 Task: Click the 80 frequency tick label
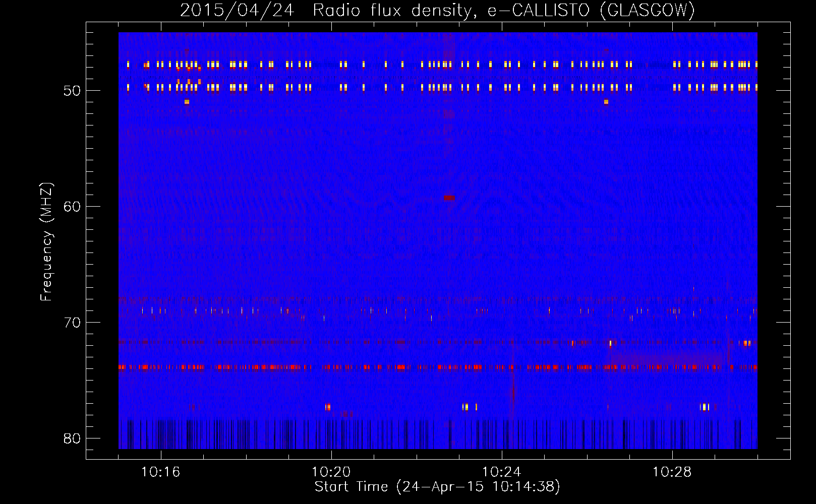click(x=72, y=438)
